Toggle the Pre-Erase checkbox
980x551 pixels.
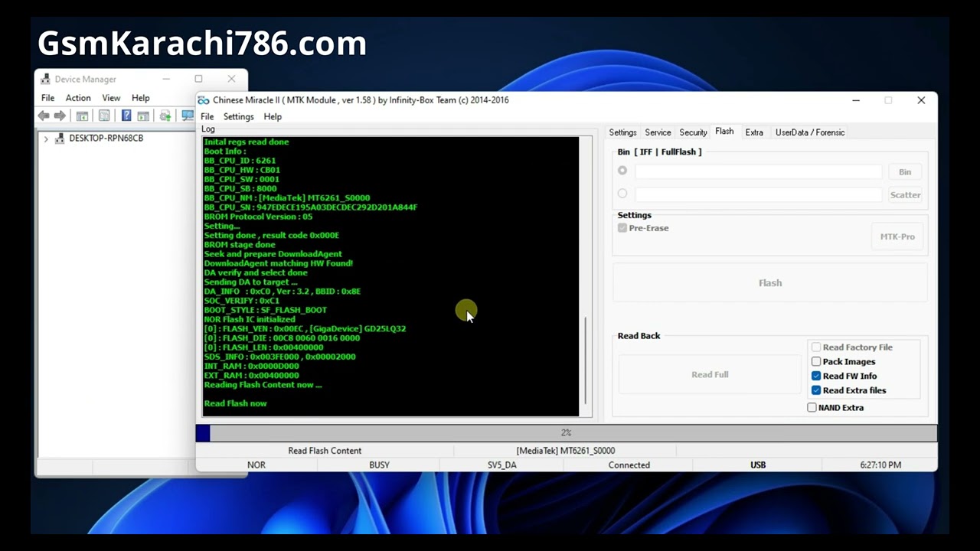(x=622, y=228)
